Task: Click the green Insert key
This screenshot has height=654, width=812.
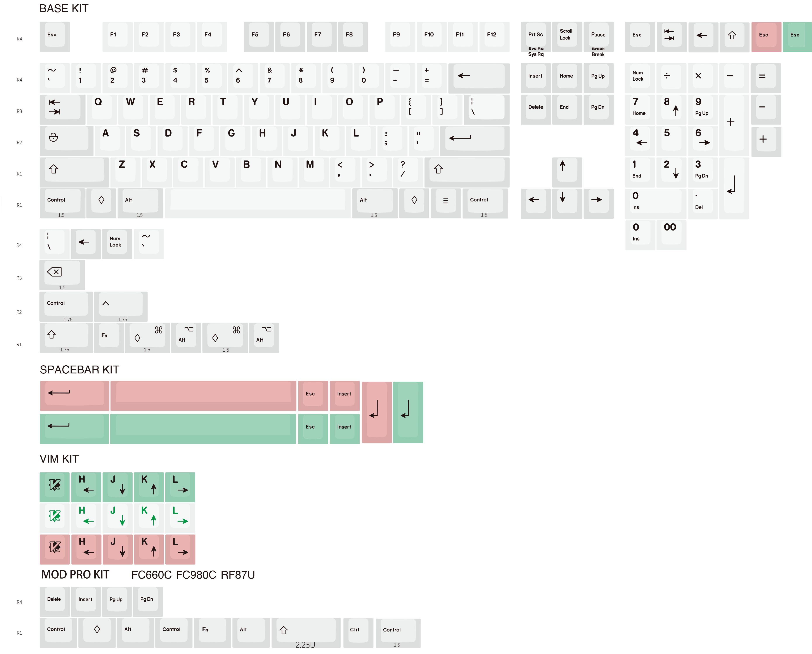Action: pos(345,429)
